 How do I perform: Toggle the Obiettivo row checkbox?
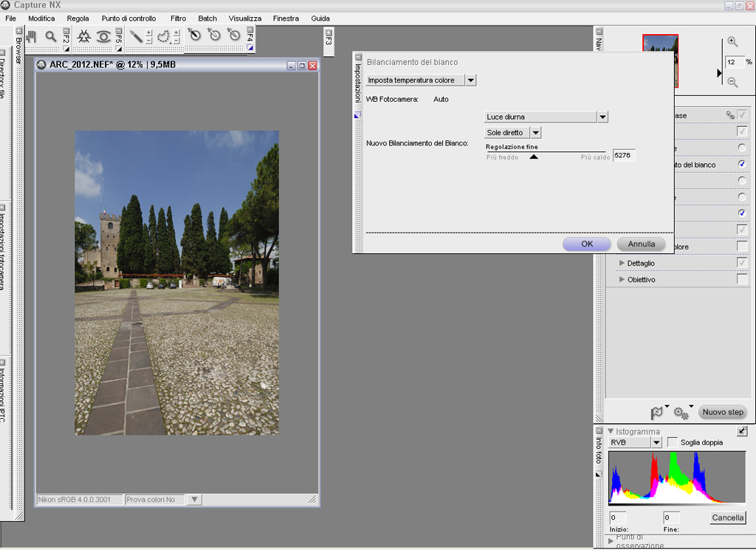[x=741, y=279]
